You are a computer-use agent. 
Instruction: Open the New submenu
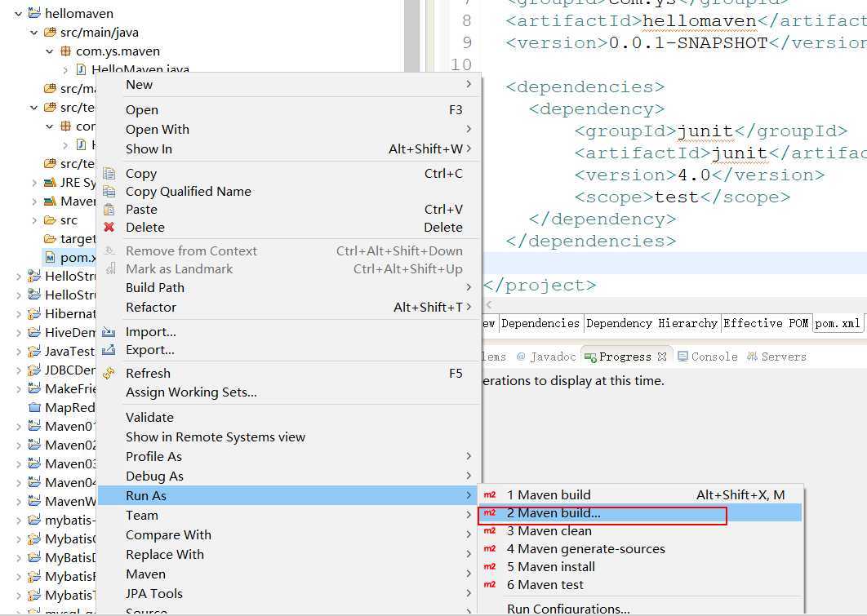pyautogui.click(x=289, y=85)
